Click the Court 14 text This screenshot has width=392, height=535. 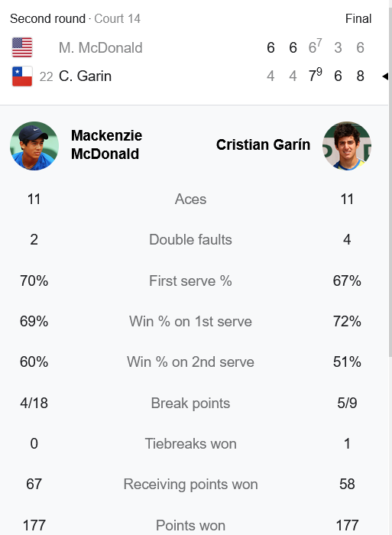(x=118, y=18)
